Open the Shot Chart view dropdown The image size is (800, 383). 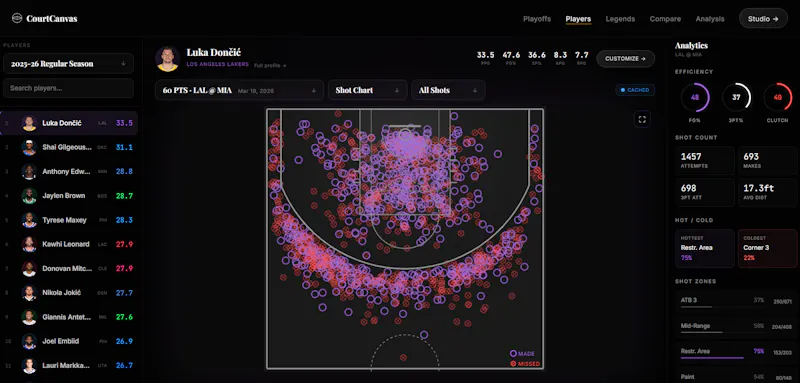point(367,90)
